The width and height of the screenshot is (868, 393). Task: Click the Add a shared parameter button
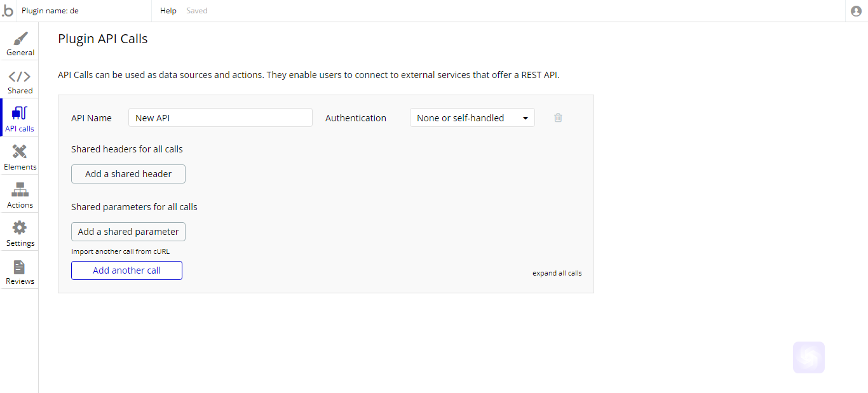point(128,232)
